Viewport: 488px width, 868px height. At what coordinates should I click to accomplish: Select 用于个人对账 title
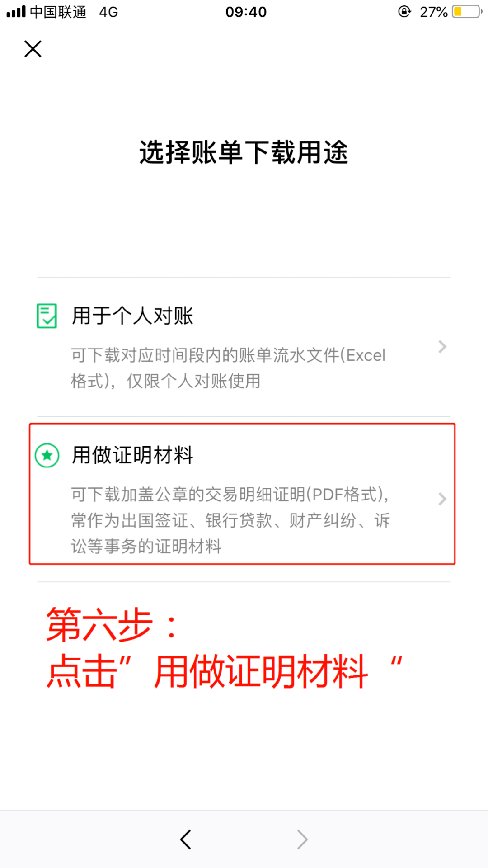133,316
